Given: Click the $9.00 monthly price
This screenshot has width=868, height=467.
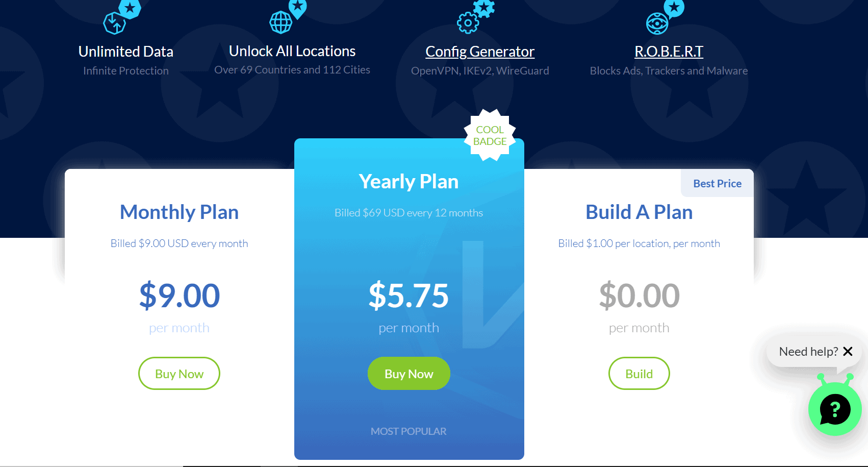Looking at the screenshot, I should tap(179, 296).
